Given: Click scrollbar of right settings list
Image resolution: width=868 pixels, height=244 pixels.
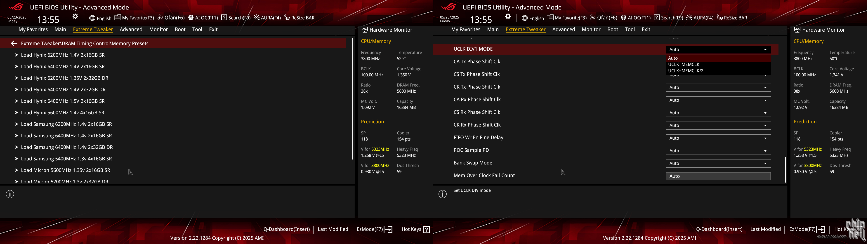Looking at the screenshot, I should click(x=785, y=170).
